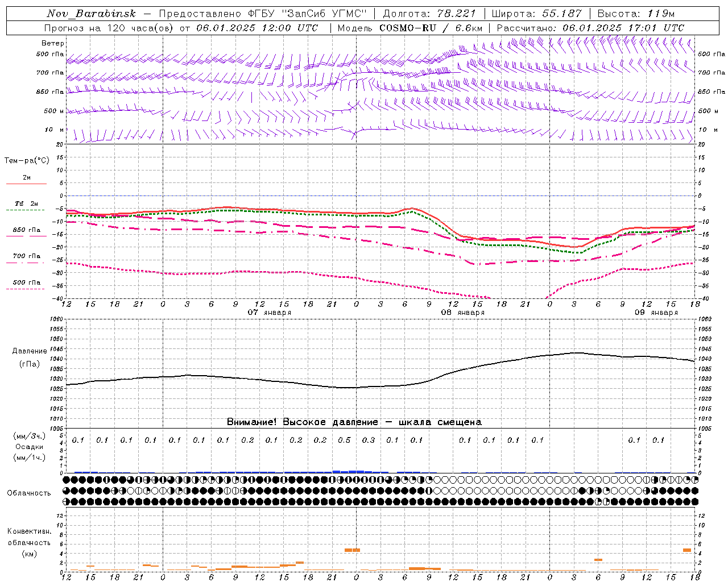Image resolution: width=728 pixels, height=582 pixels.
Task: Click the Высота: 119м value
Action: tap(636, 14)
